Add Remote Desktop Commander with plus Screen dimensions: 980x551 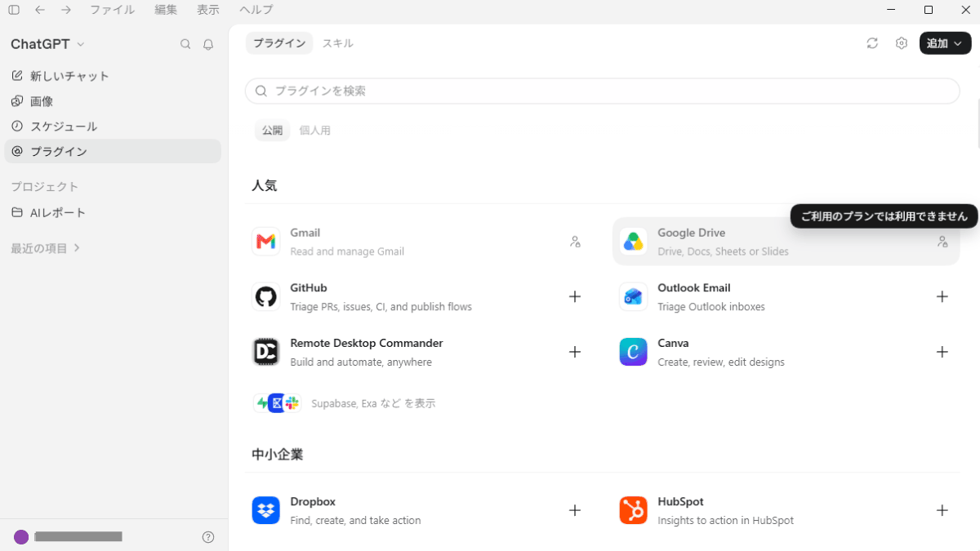(575, 352)
